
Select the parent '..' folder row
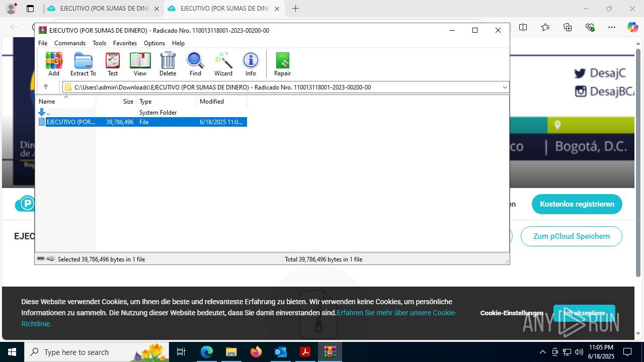pos(141,113)
